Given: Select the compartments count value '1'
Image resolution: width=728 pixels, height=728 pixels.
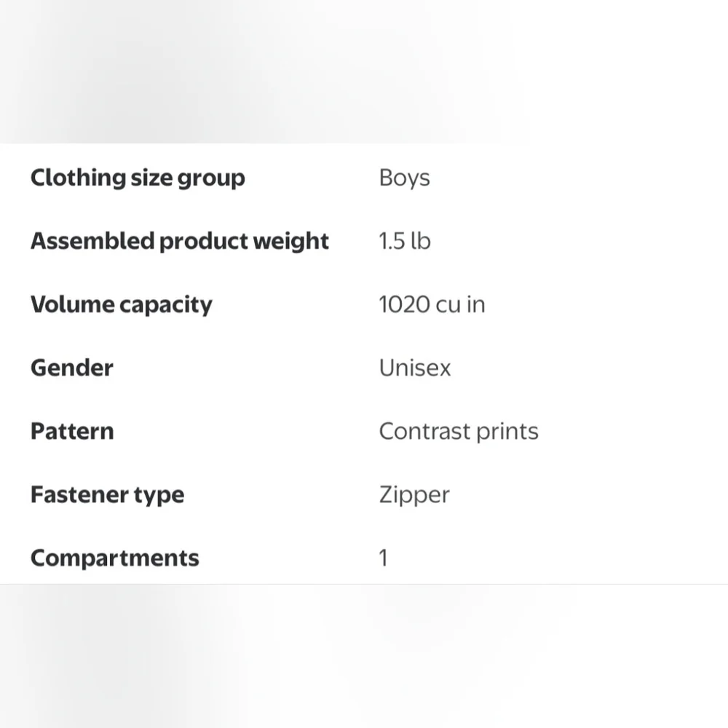Looking at the screenshot, I should 384,558.
